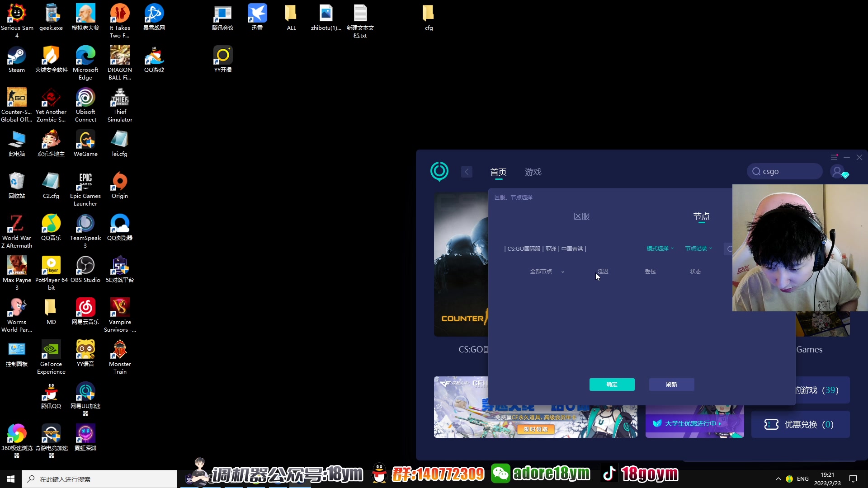Screen dimensions: 868x488
Task: Click the 丢包 column header
Action: click(x=650, y=272)
